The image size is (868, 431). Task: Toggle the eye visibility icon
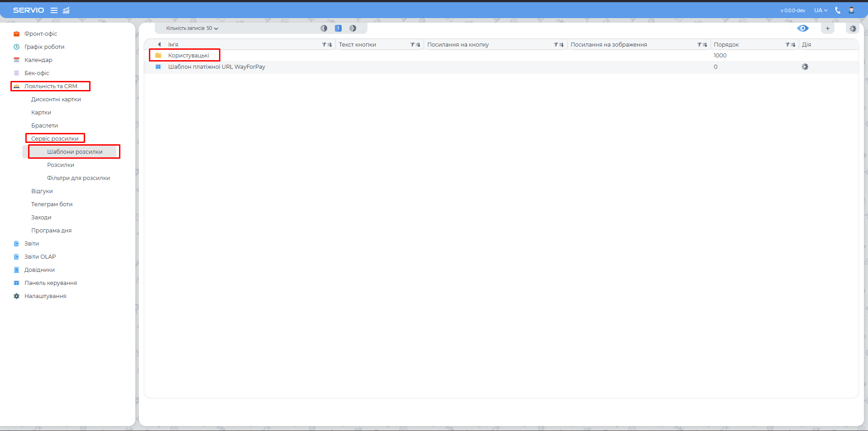[x=802, y=28]
